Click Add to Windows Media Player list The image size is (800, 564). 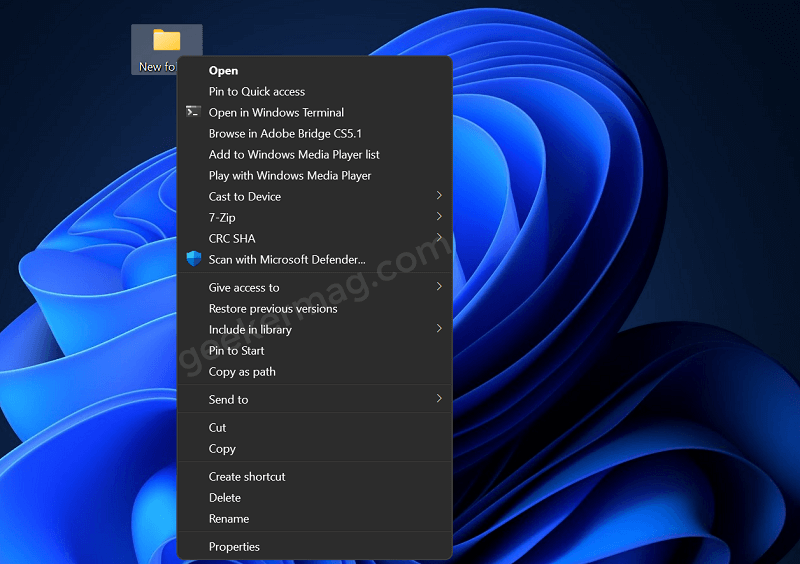click(314, 154)
